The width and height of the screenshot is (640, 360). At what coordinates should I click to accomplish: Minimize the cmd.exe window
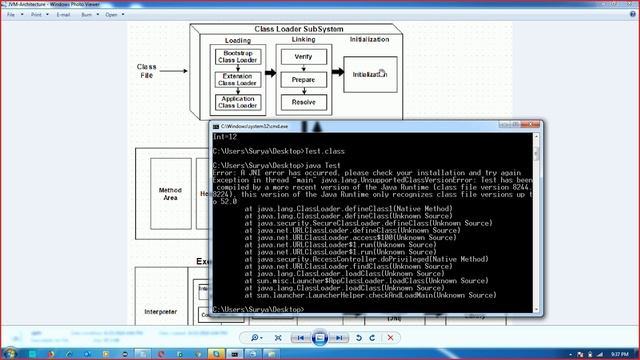pos(504,124)
